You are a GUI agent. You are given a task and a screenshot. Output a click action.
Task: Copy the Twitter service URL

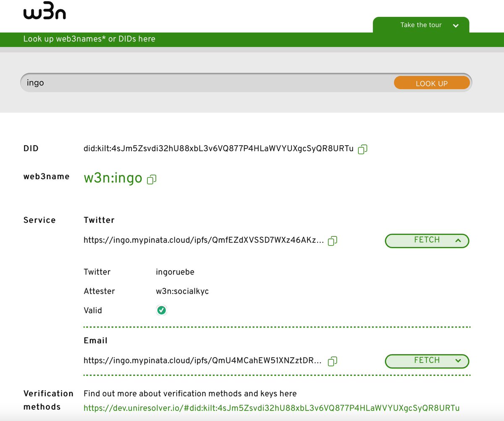tap(333, 241)
